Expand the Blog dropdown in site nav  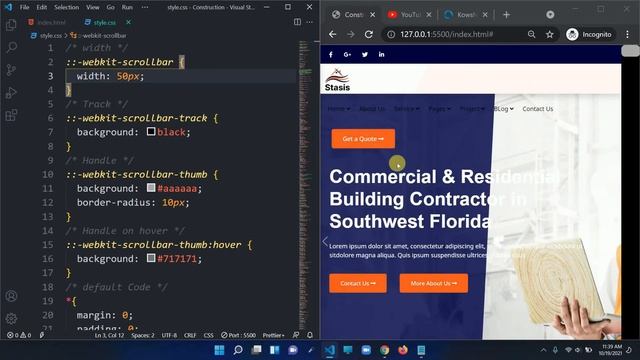coord(503,109)
